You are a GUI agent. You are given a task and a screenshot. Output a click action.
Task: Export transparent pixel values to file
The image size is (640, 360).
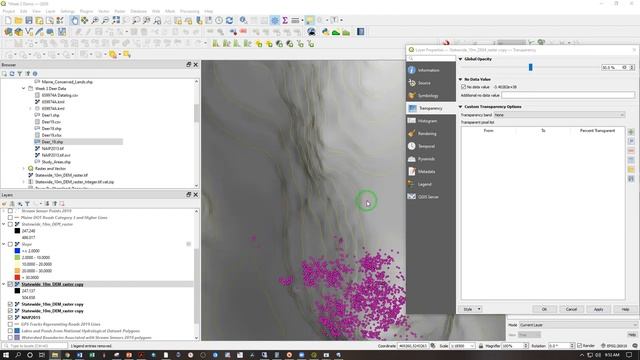tap(631, 179)
